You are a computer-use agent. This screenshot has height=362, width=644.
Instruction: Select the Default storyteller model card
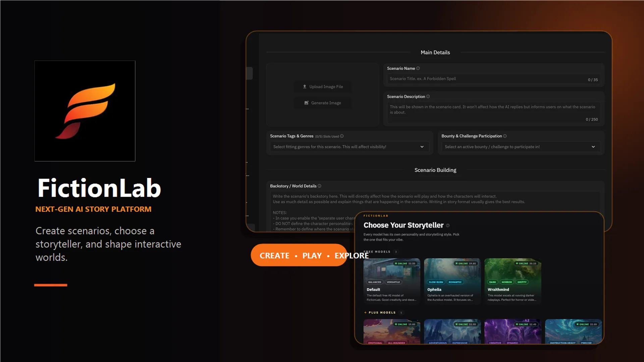[392, 281]
